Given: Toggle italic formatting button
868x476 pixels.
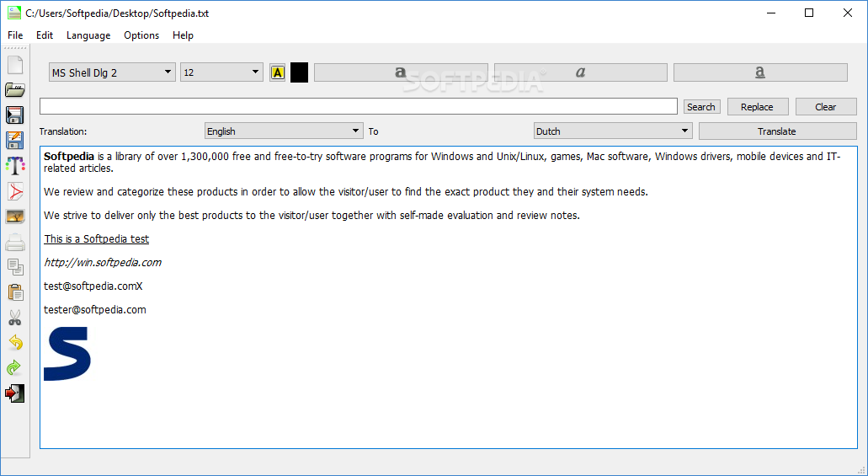Looking at the screenshot, I should (580, 72).
